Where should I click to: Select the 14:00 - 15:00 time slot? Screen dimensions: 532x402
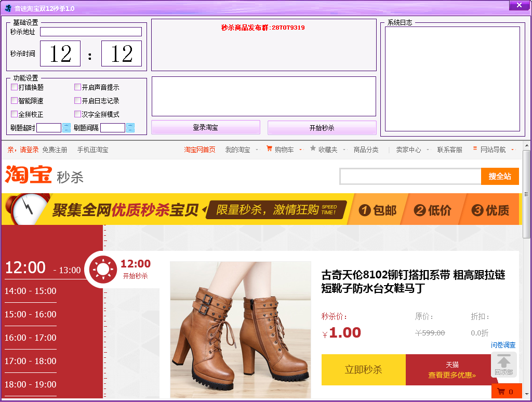click(x=31, y=291)
